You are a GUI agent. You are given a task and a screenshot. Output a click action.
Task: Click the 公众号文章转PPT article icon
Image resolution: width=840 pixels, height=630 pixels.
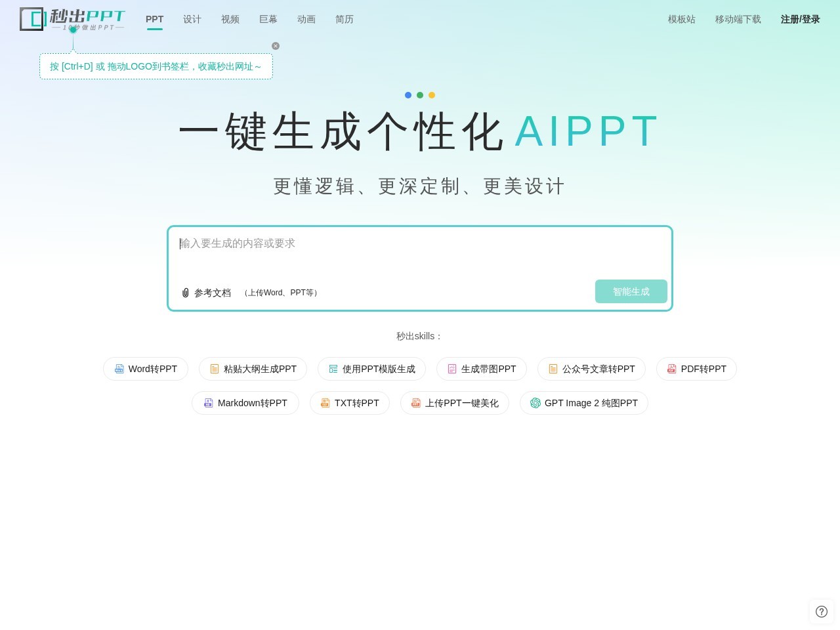(553, 369)
